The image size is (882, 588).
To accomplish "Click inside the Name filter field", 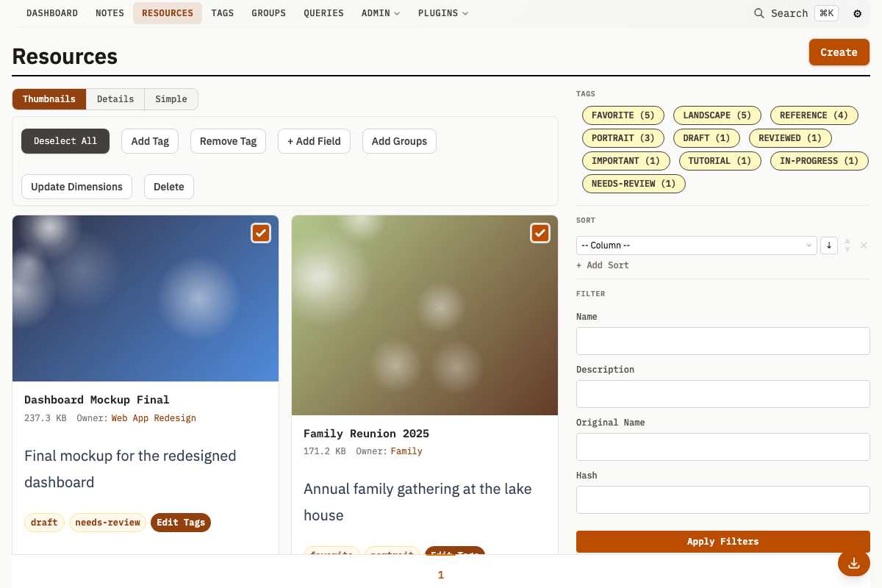I will 723,340.
